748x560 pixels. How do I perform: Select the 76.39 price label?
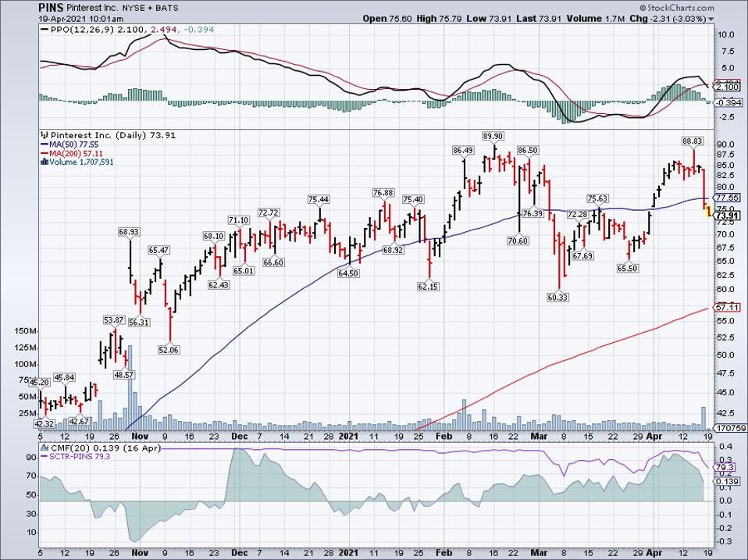(533, 214)
